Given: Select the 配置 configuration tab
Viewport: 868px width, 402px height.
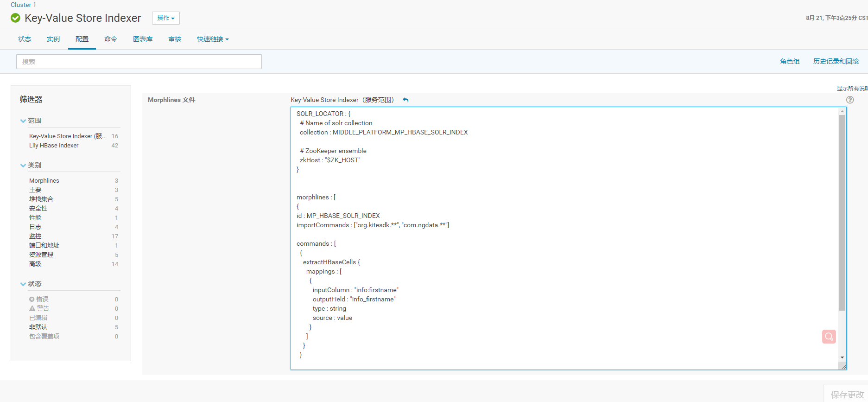Looking at the screenshot, I should click(x=82, y=39).
